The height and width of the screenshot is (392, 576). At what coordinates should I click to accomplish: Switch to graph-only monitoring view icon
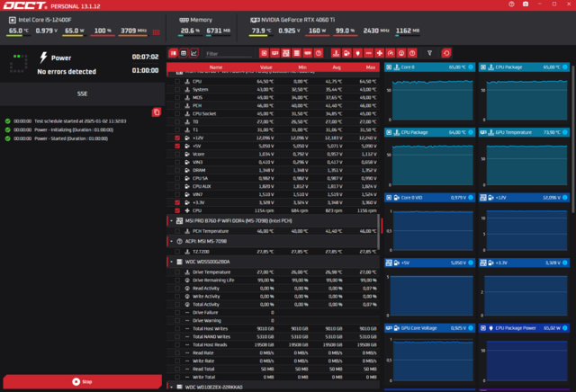193,53
